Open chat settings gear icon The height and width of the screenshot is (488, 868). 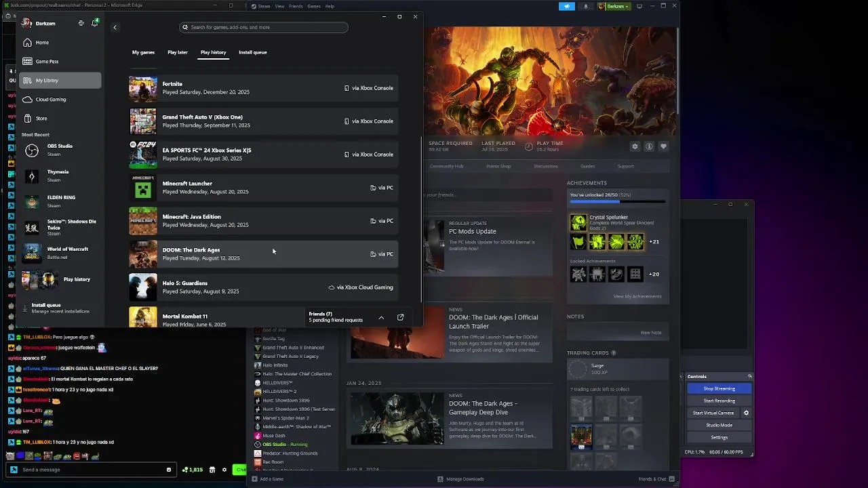click(x=224, y=469)
